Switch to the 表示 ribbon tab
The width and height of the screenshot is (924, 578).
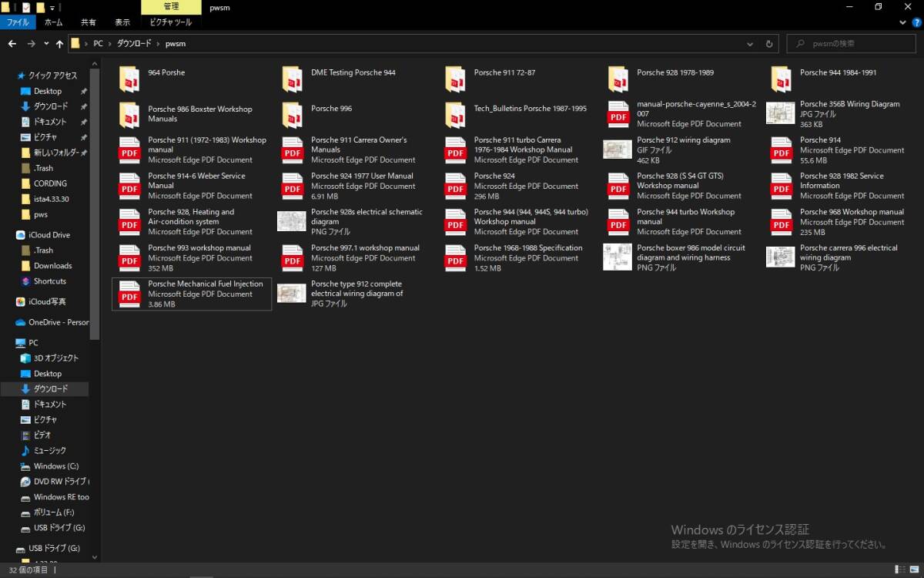[x=122, y=23]
